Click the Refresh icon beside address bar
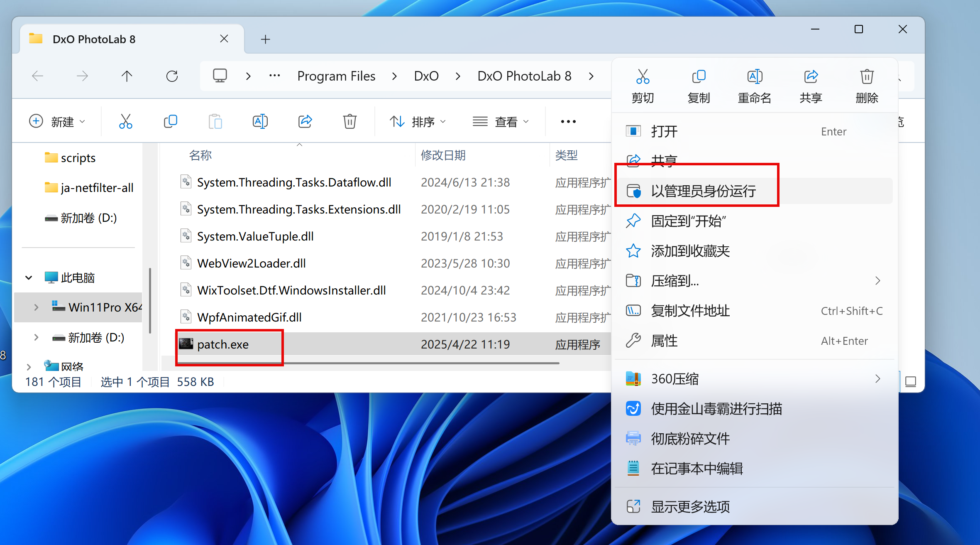Screen dimensions: 980x545 [x=172, y=76]
